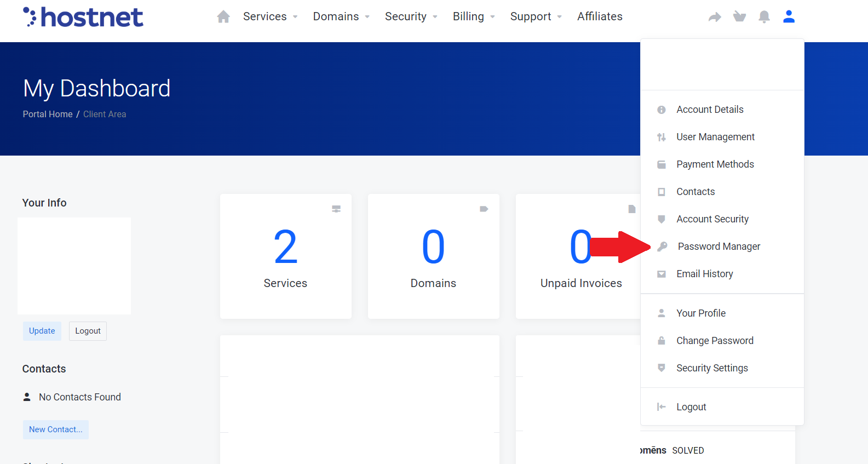The image size is (868, 464).
Task: Click the share arrow icon in header
Action: [x=715, y=17]
